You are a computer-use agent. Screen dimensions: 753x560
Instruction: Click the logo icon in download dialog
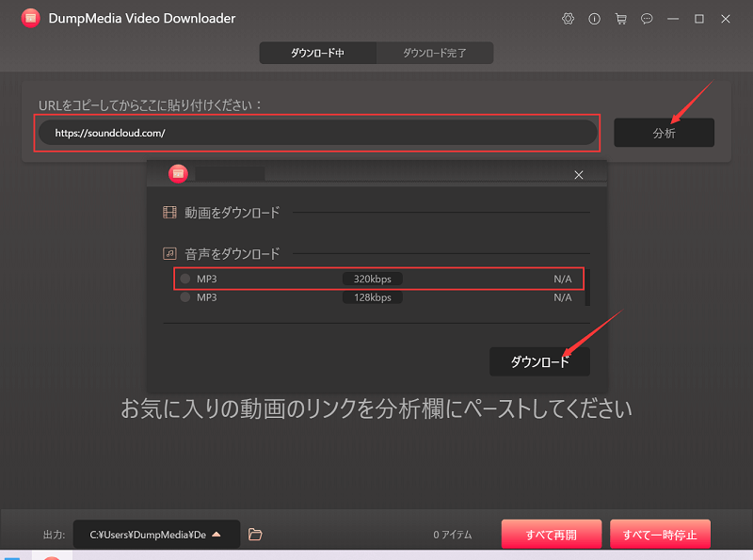178,173
